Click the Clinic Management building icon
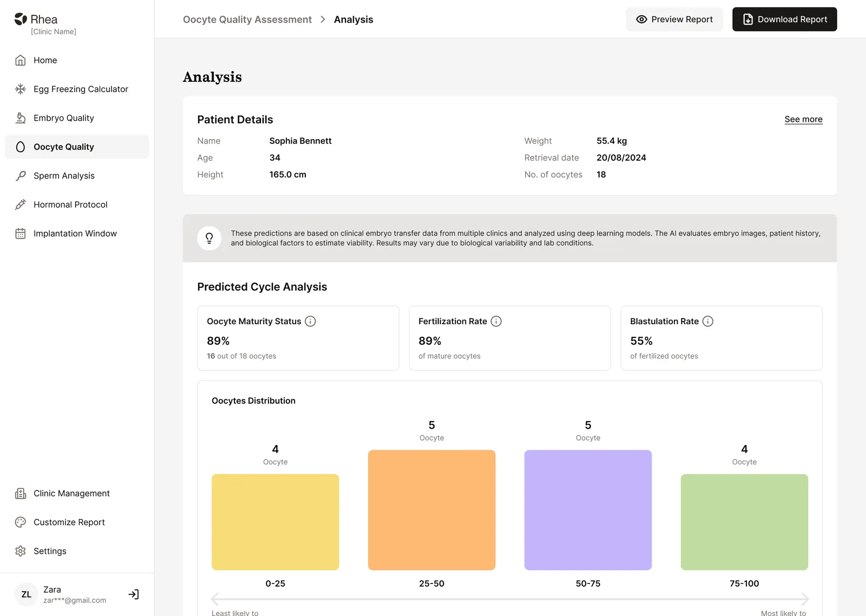 [21, 493]
